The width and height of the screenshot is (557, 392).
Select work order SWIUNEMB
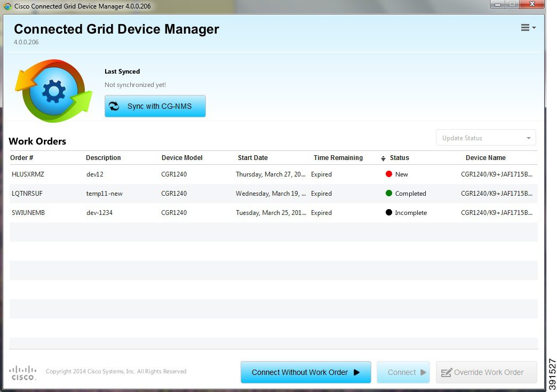pyautogui.click(x=28, y=213)
